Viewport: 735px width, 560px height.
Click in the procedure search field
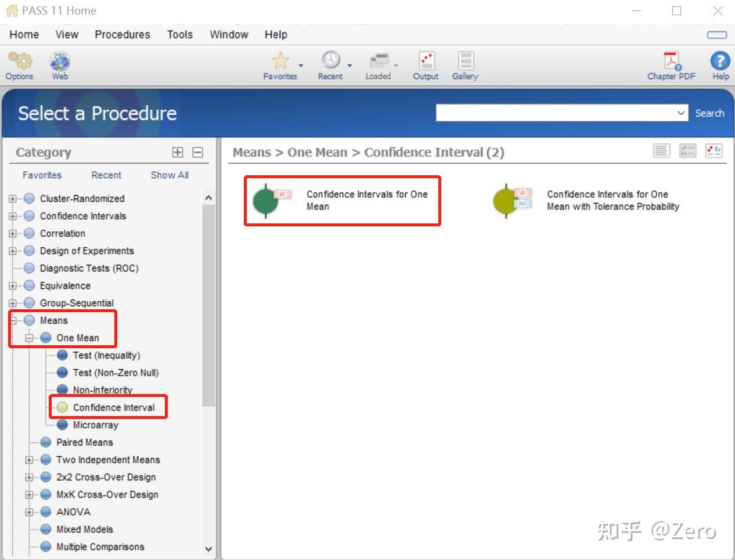click(x=556, y=113)
